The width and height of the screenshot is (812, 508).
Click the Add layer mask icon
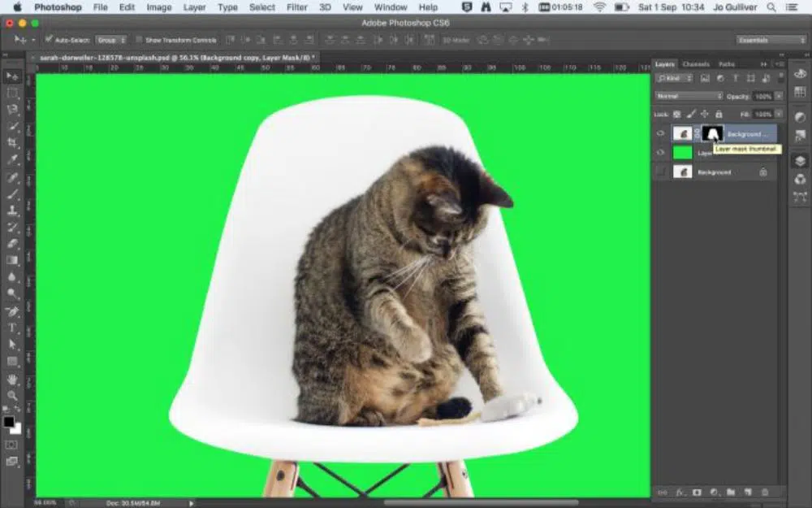pos(697,492)
